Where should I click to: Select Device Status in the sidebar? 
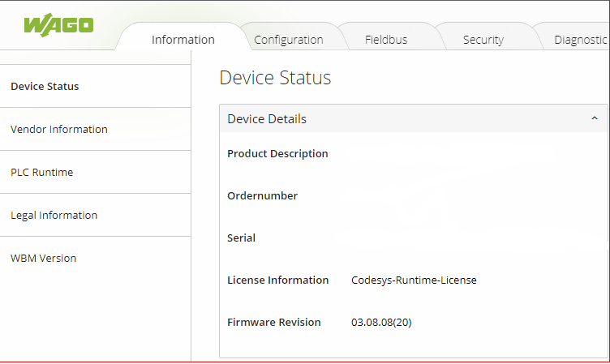point(45,86)
